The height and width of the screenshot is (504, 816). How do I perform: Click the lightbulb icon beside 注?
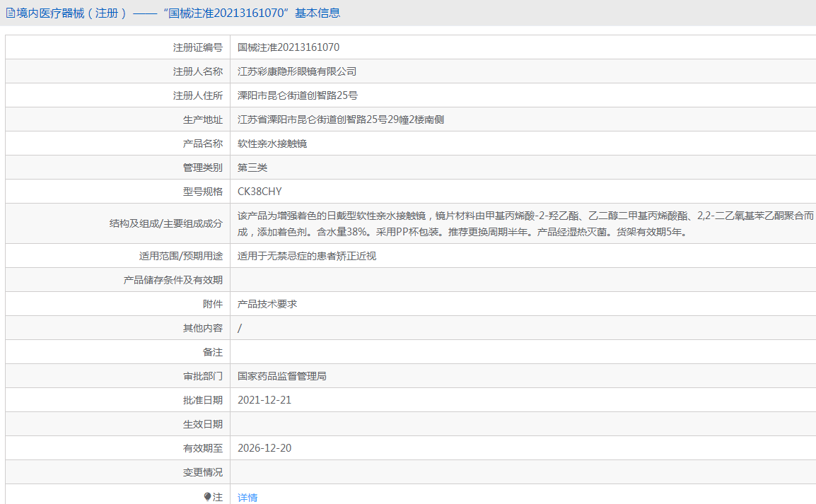click(x=208, y=497)
